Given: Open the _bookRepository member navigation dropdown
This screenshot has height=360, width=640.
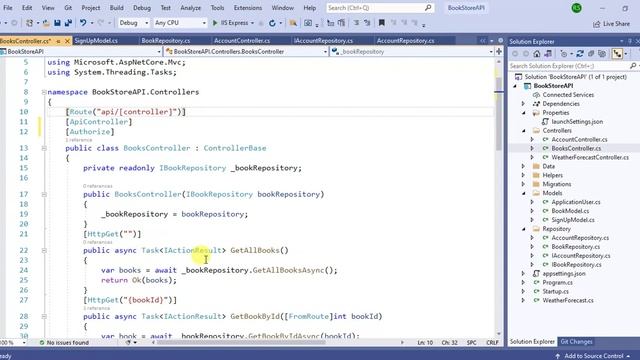Looking at the screenshot, I should click(x=412, y=51).
